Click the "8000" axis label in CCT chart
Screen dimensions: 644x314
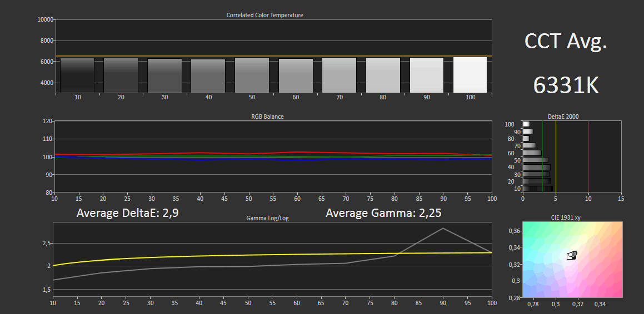[x=47, y=40]
